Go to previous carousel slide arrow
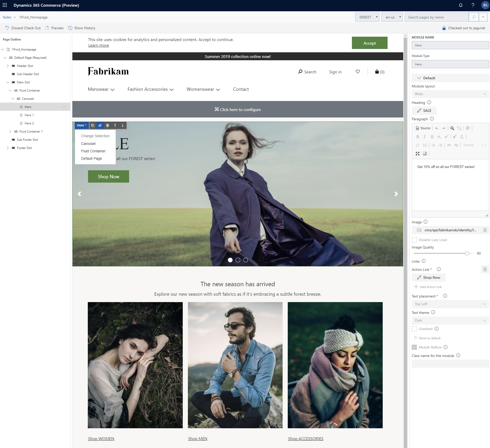 pyautogui.click(x=80, y=194)
